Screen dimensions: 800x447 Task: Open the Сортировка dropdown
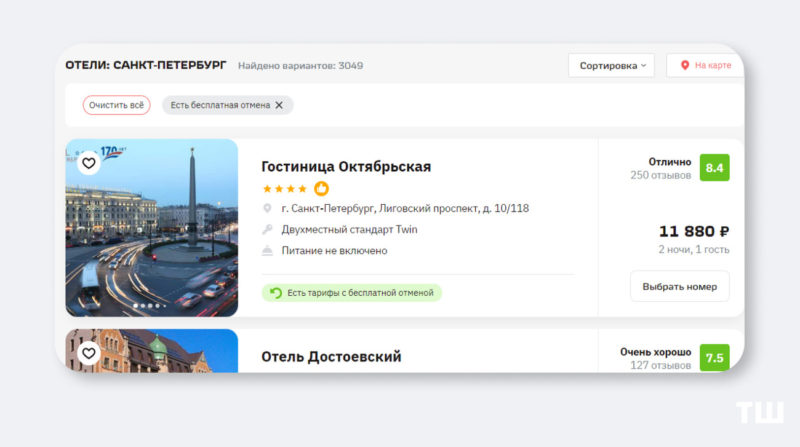click(x=611, y=65)
